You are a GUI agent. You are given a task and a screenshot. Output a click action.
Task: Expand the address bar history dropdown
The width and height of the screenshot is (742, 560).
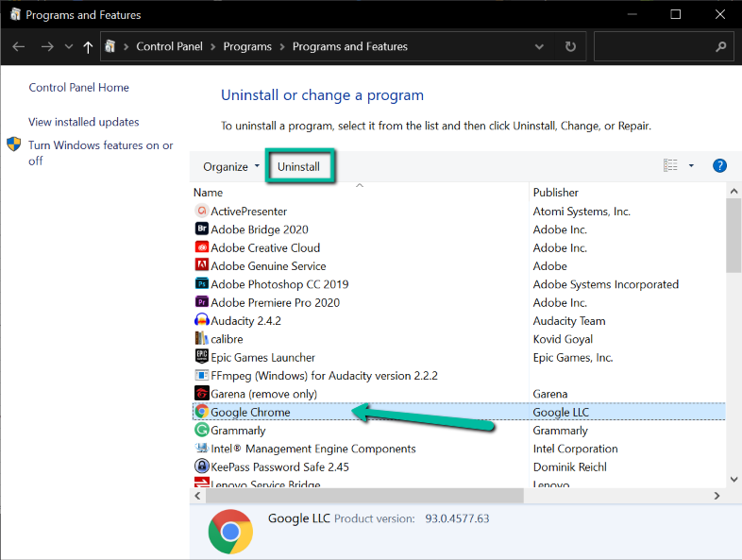coord(539,46)
